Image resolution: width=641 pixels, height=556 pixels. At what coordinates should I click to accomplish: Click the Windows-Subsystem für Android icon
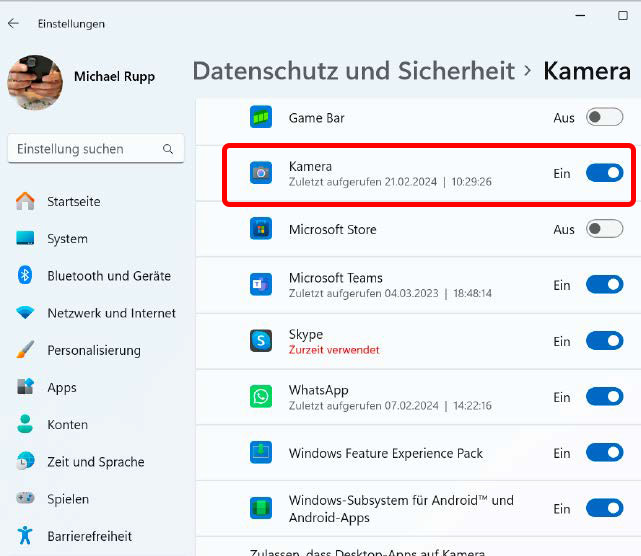[261, 508]
